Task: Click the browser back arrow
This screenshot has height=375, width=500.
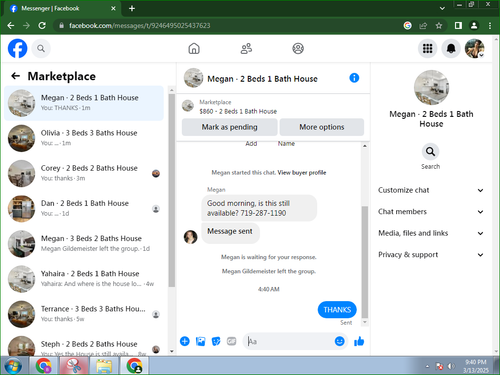Action: point(11,26)
